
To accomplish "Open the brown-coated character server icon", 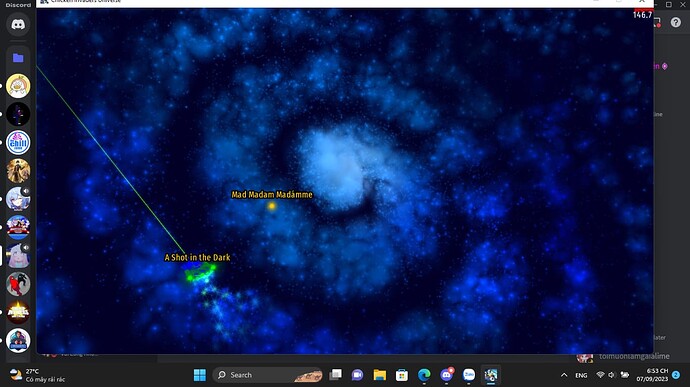I will pyautogui.click(x=18, y=171).
